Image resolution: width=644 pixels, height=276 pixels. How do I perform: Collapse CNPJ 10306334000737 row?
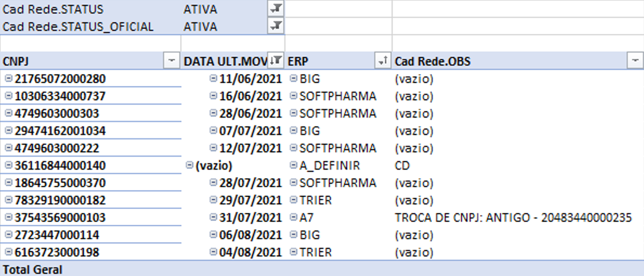tap(8, 96)
